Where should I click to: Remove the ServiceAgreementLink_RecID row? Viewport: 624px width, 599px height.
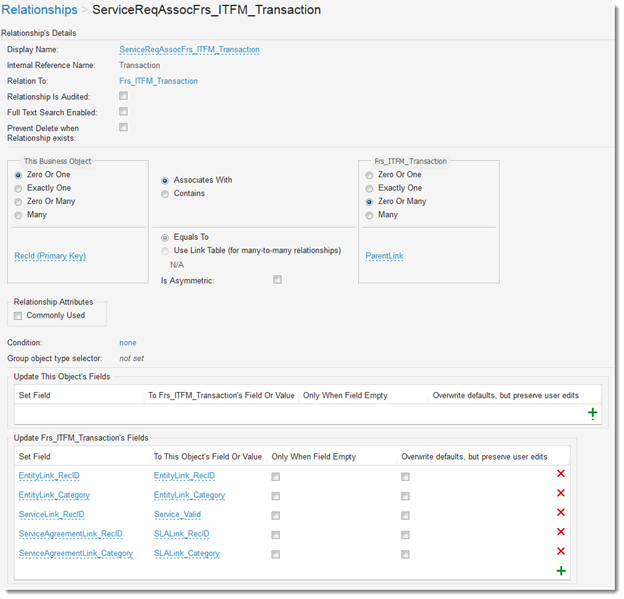560,533
